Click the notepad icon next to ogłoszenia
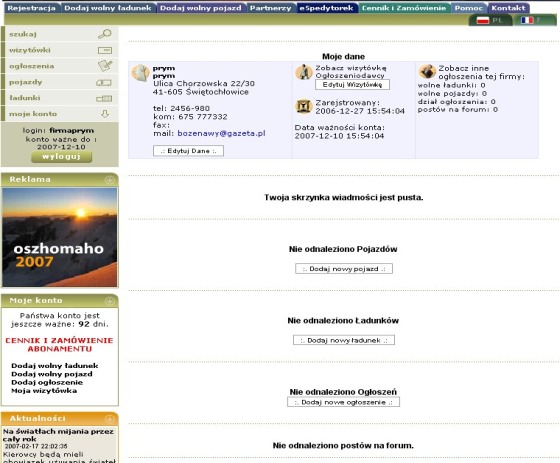560x463 pixels. click(105, 66)
